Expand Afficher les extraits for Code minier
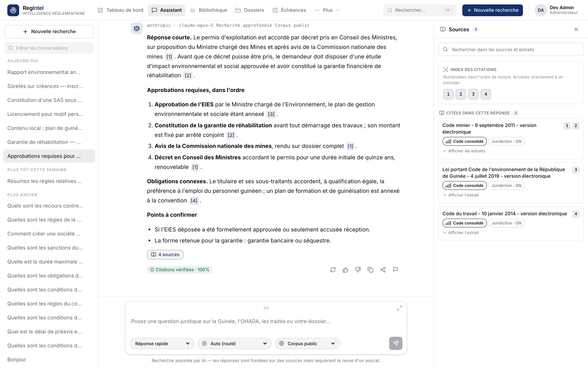588x368 pixels. [x=464, y=151]
